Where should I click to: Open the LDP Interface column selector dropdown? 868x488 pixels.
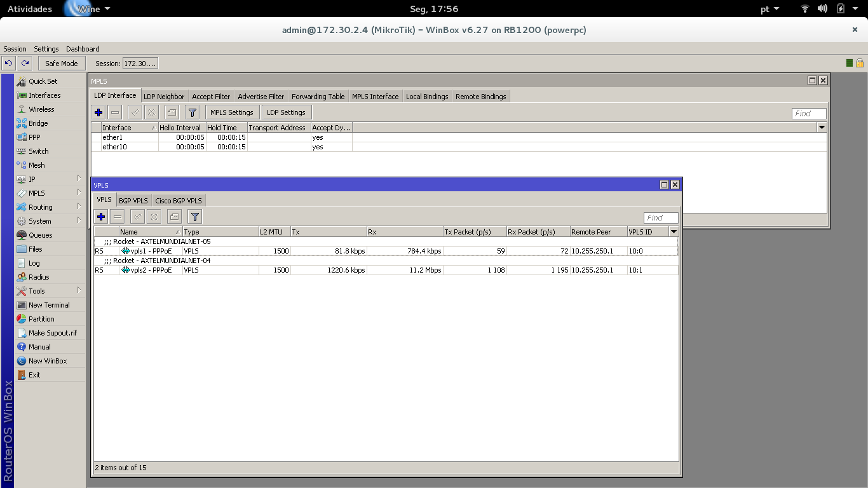click(x=822, y=128)
